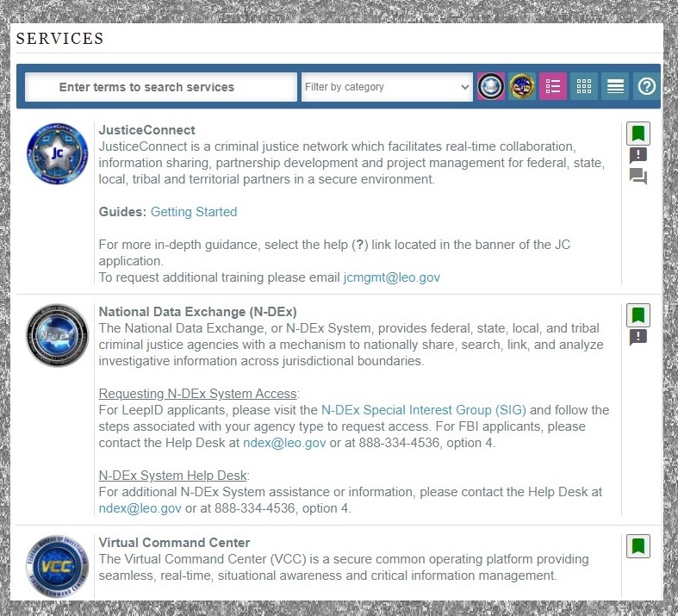
Task: Click the gold seal filter icon in toolbar
Action: [522, 87]
